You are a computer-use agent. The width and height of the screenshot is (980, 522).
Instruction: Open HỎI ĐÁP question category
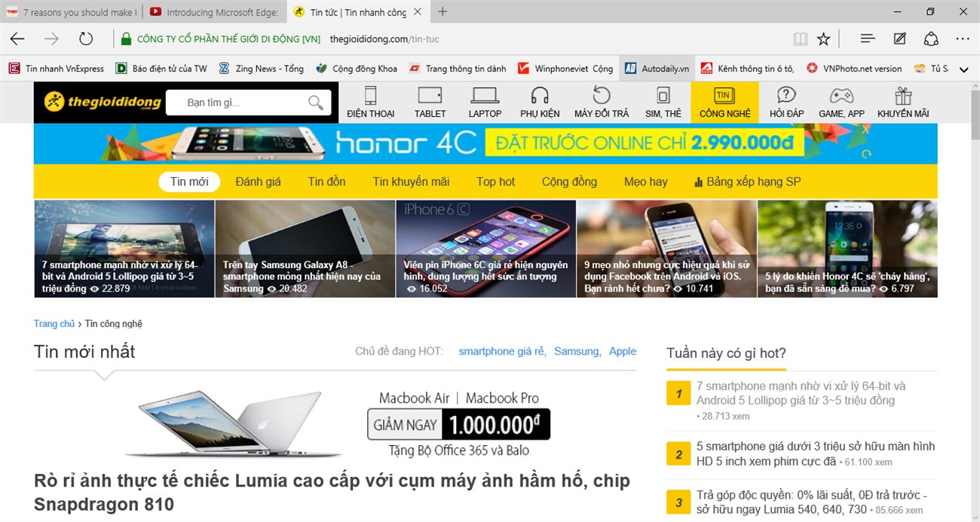tap(786, 102)
